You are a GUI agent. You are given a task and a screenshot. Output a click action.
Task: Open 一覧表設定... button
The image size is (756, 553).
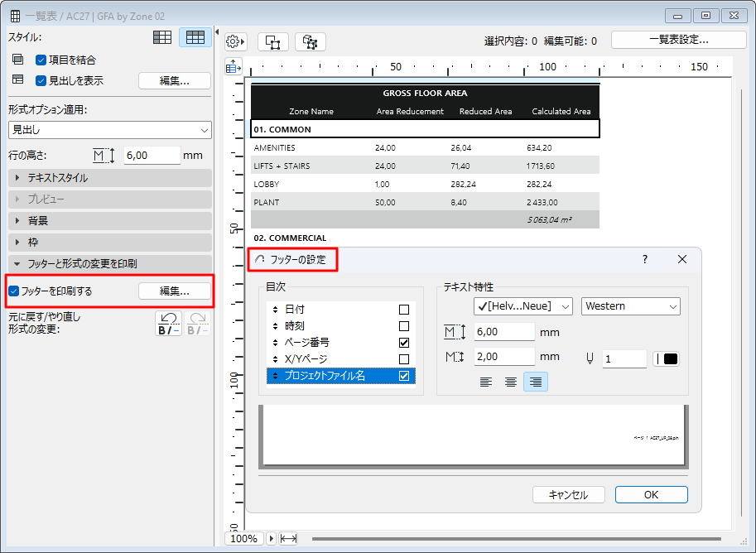point(678,40)
